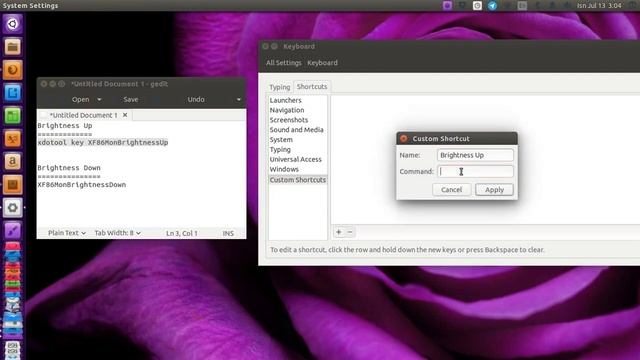The image size is (640, 360).
Task: Click the Name field containing Brightness Up
Action: 476,155
